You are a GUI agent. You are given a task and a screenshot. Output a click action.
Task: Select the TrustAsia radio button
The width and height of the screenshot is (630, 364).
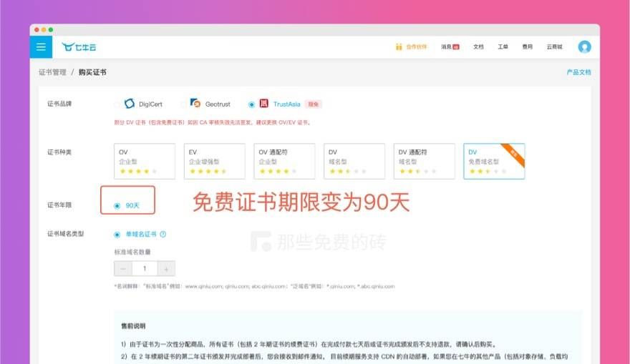251,104
